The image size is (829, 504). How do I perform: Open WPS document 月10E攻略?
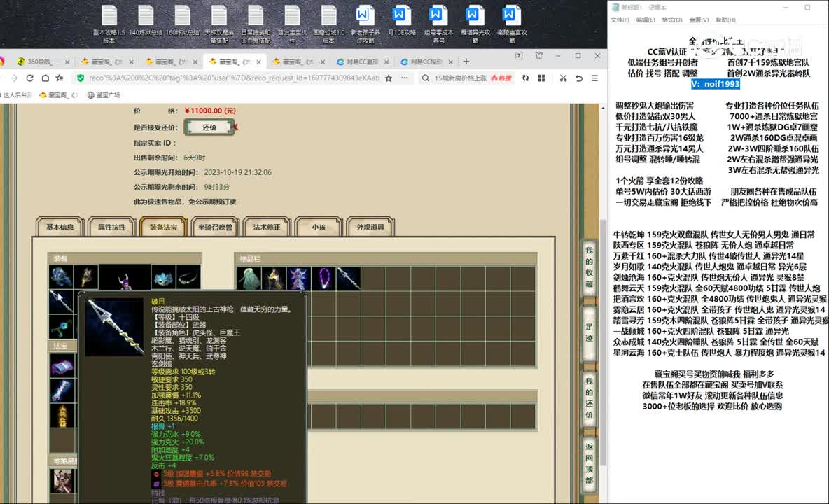click(402, 21)
